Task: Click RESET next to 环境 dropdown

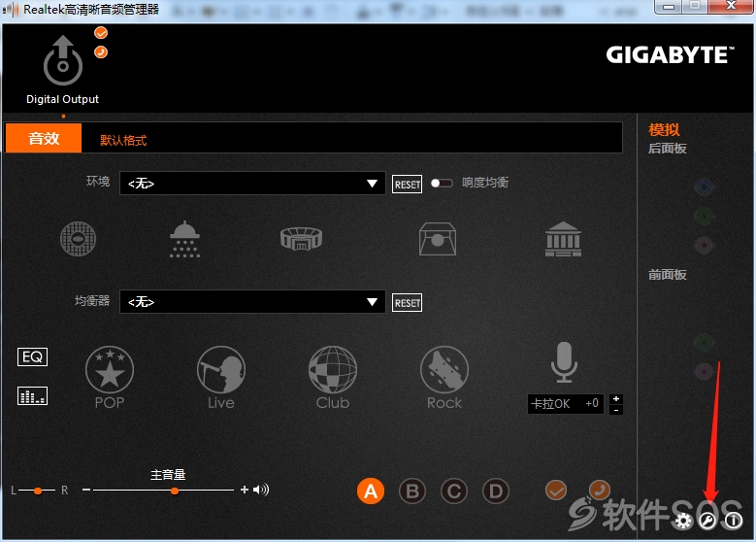Action: pos(407,185)
